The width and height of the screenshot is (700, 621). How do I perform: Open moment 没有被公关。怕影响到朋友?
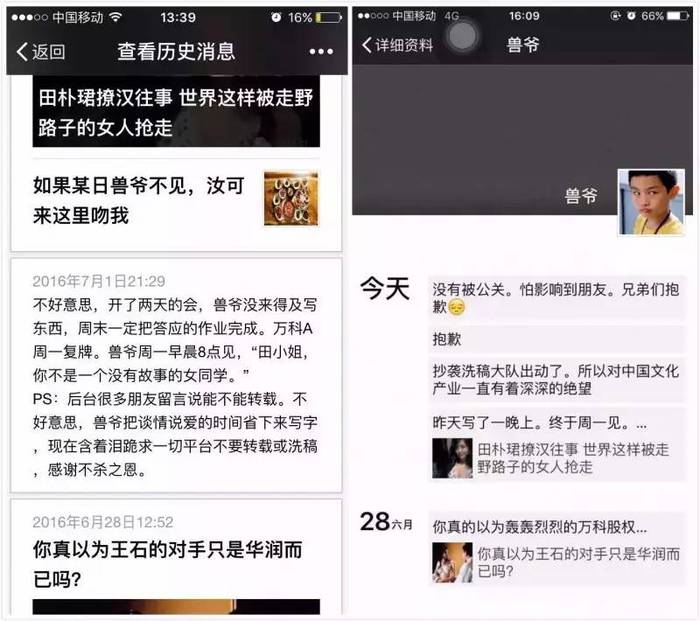tap(556, 297)
